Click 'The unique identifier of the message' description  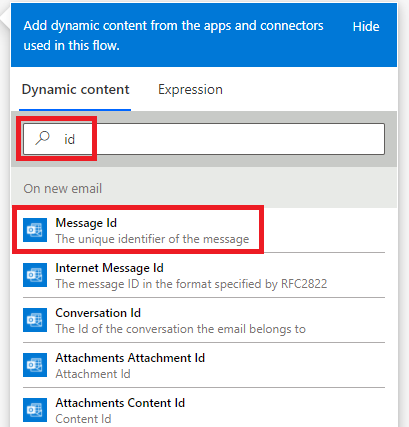pyautogui.click(x=152, y=239)
